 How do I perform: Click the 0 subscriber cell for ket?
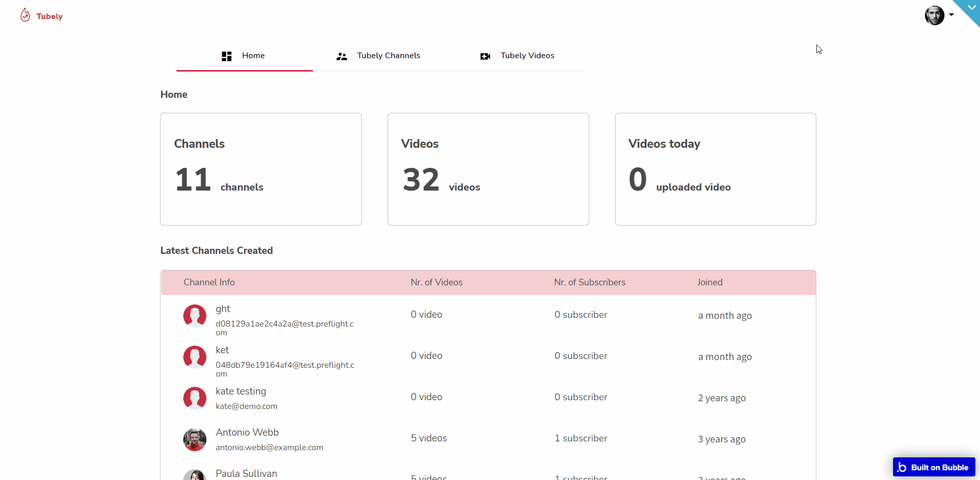coord(581,356)
